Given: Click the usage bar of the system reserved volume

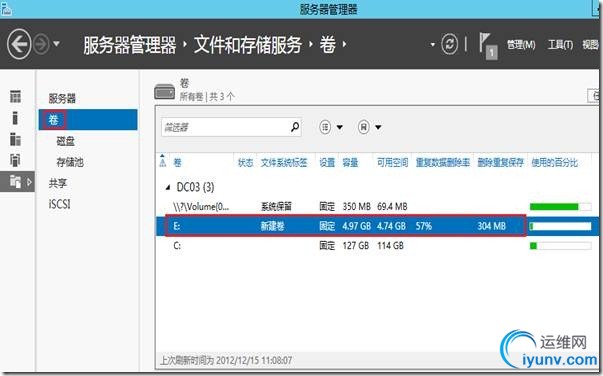Looking at the screenshot, I should tap(560, 207).
